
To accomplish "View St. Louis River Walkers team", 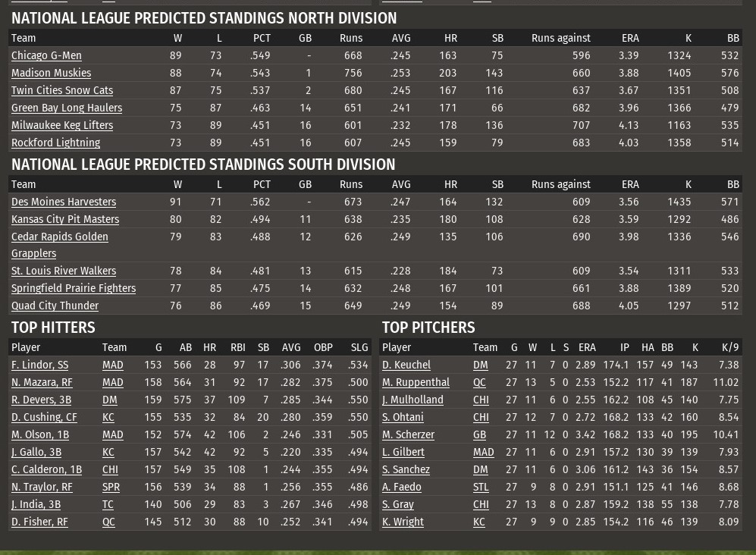I will click(64, 271).
